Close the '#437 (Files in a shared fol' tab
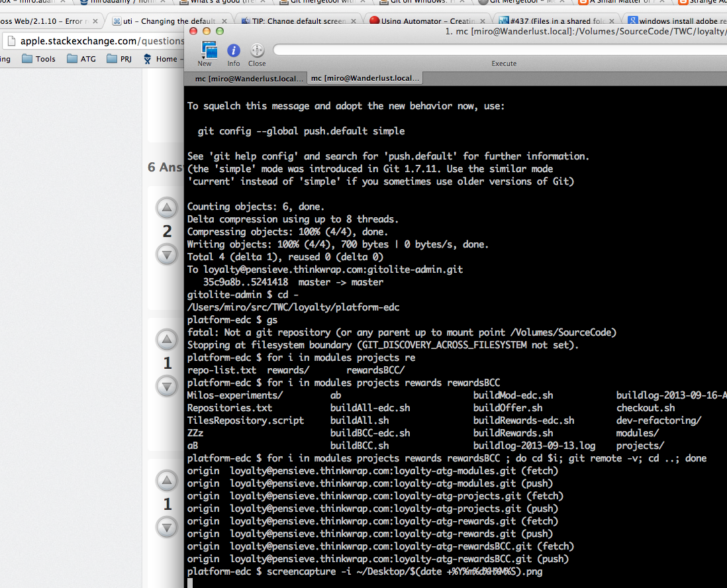 pyautogui.click(x=612, y=21)
